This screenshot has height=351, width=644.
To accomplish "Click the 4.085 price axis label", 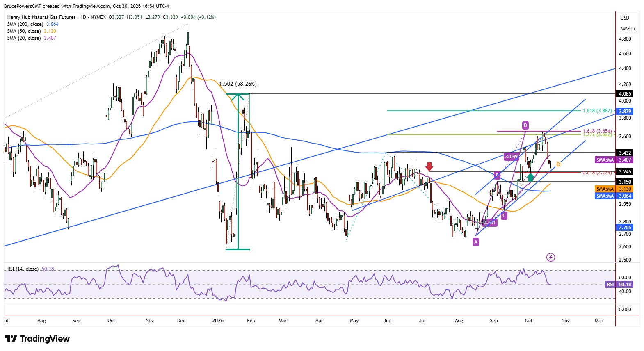I will (625, 94).
